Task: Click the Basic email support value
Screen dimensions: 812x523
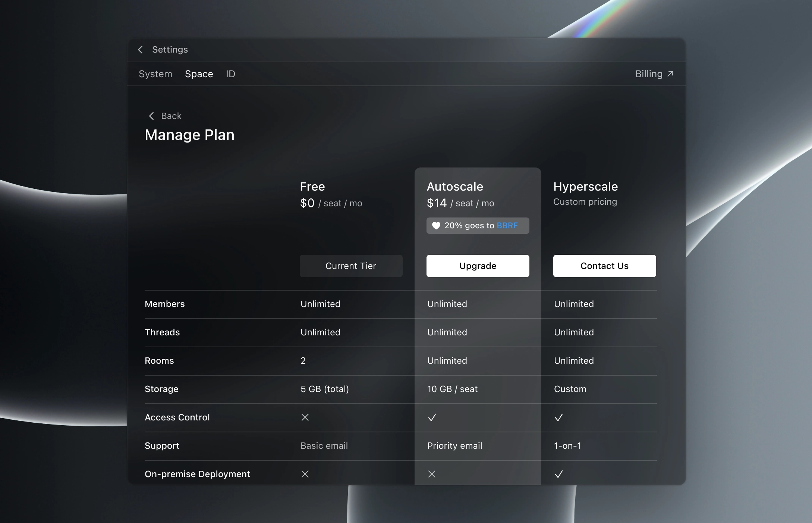Action: [x=324, y=446]
